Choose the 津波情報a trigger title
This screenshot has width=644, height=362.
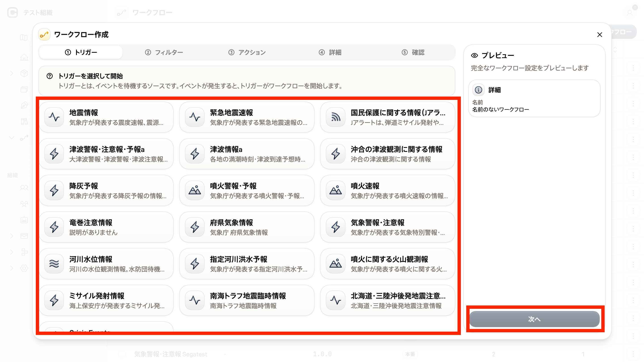pyautogui.click(x=226, y=149)
